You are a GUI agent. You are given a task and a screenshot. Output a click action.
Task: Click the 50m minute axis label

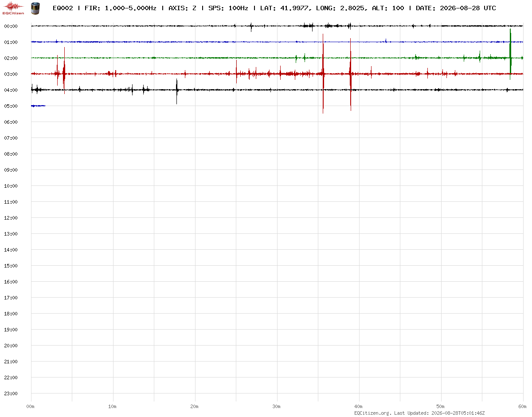441,406
